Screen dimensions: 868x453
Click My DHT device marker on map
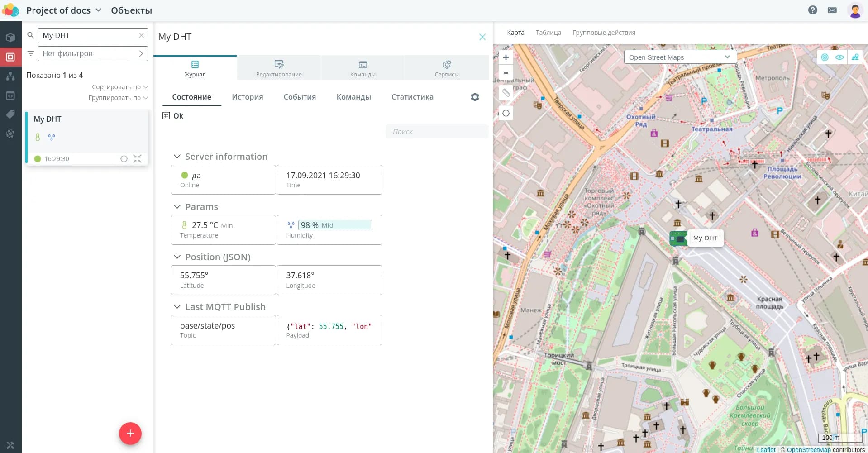[x=678, y=238]
